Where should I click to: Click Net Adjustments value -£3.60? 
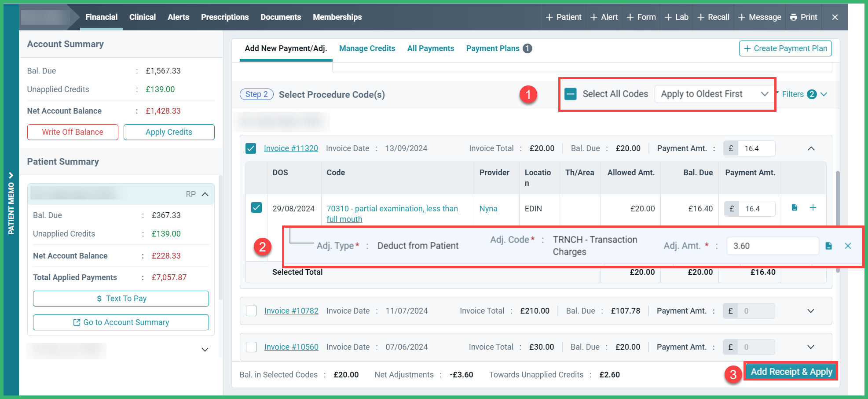461,375
